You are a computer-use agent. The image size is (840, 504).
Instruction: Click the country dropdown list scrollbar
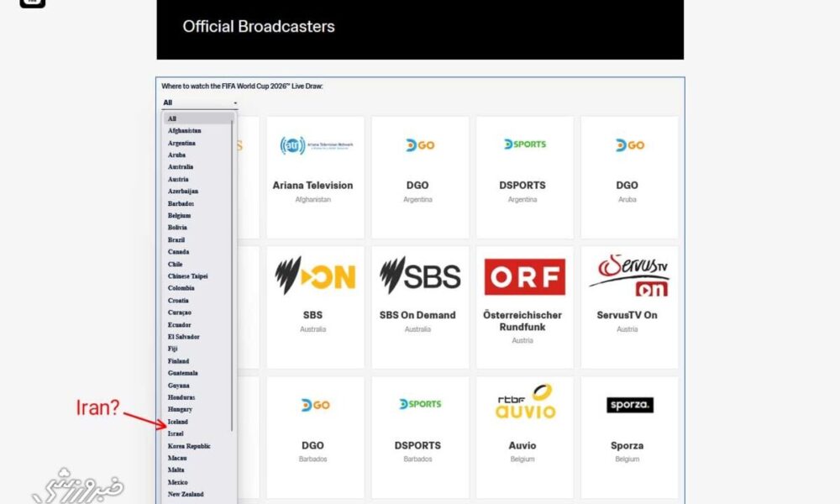233,277
